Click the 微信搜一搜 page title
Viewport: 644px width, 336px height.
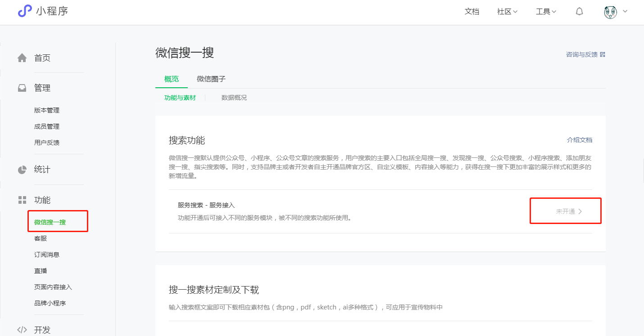[185, 53]
